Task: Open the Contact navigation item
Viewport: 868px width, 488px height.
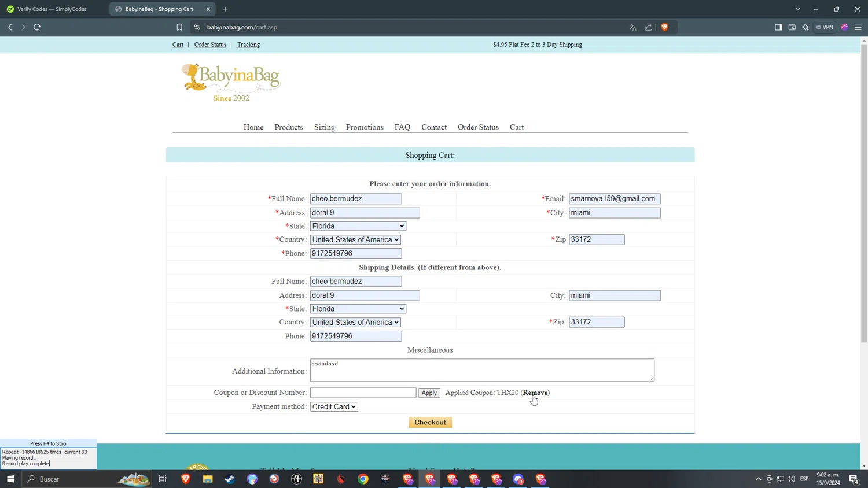Action: tap(434, 127)
